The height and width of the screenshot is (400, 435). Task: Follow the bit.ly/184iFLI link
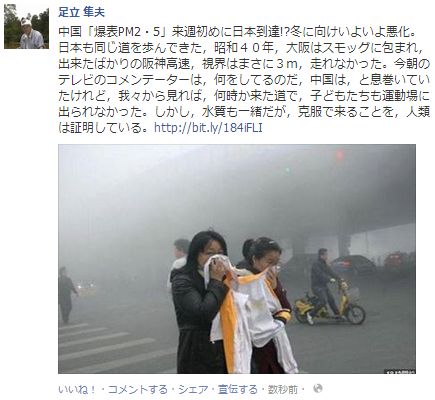point(208,128)
